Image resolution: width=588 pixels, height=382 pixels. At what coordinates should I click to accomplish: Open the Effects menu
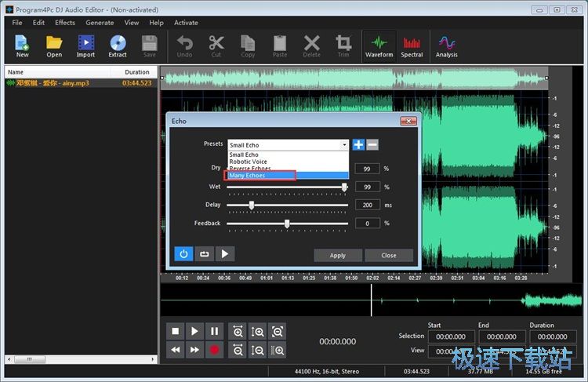coord(65,23)
